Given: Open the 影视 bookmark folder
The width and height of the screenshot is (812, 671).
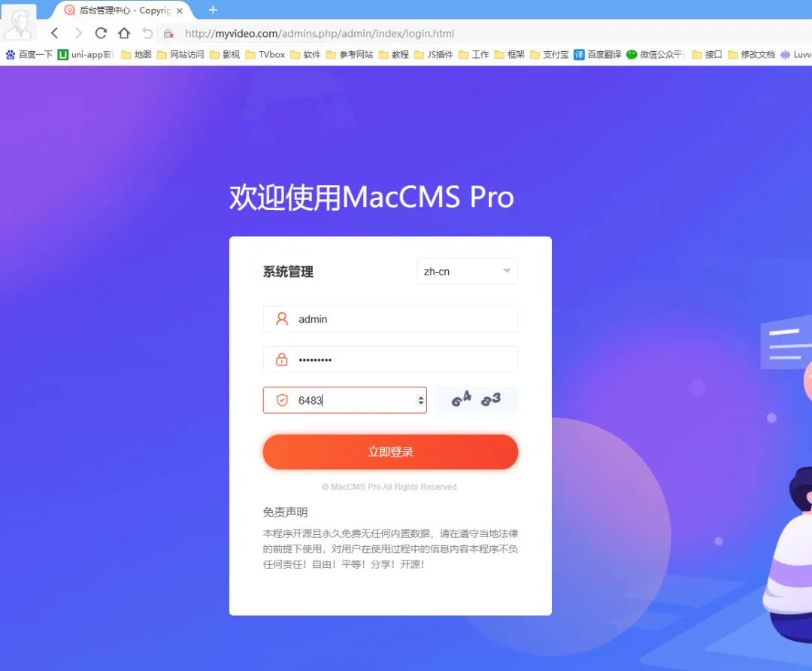Looking at the screenshot, I should (224, 54).
